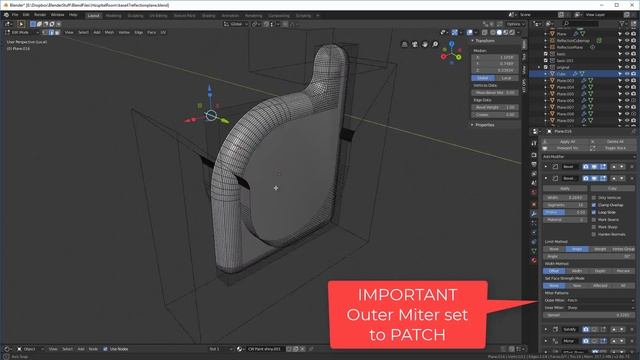640x360 pixels.
Task: Switch to Shading workspace tab
Action: [209, 16]
